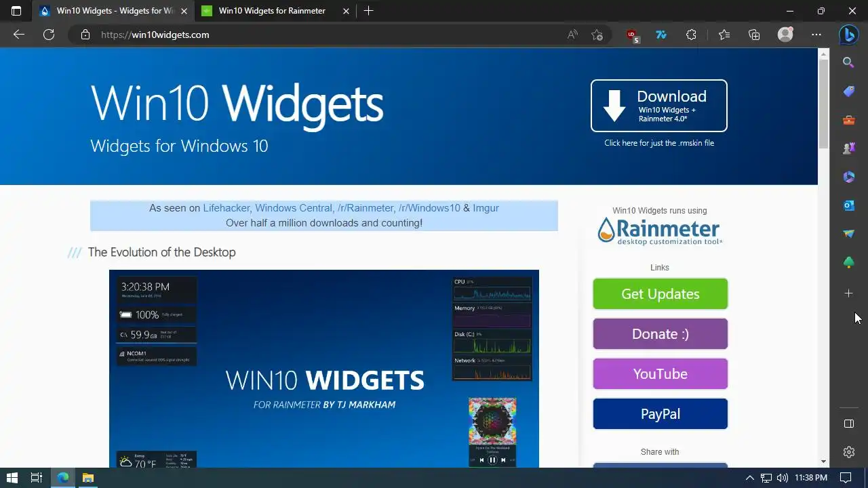Image resolution: width=868 pixels, height=488 pixels.
Task: Open Edge Settings and more menu
Action: tap(816, 35)
